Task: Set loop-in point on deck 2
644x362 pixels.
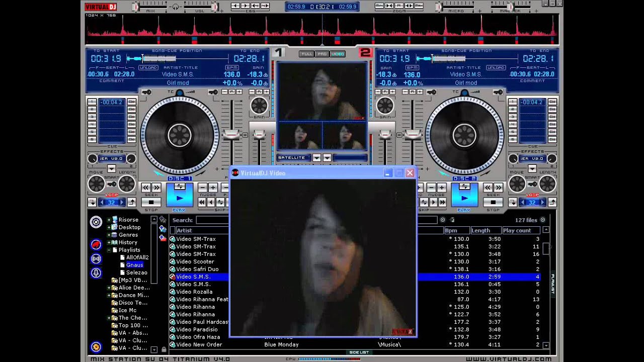Action: pos(513,202)
